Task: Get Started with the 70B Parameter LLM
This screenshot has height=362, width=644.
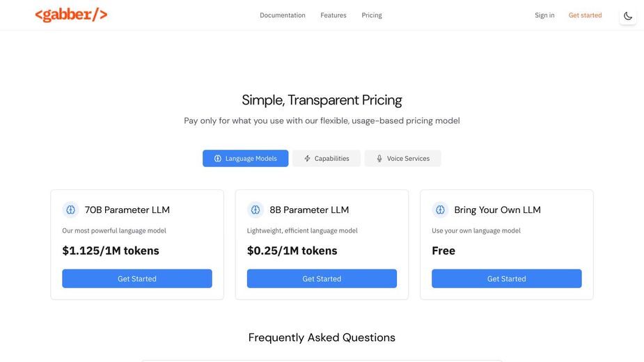Action: pyautogui.click(x=137, y=278)
